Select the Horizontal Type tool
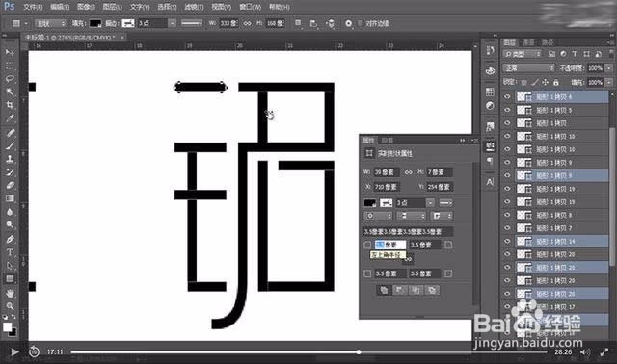 10,252
